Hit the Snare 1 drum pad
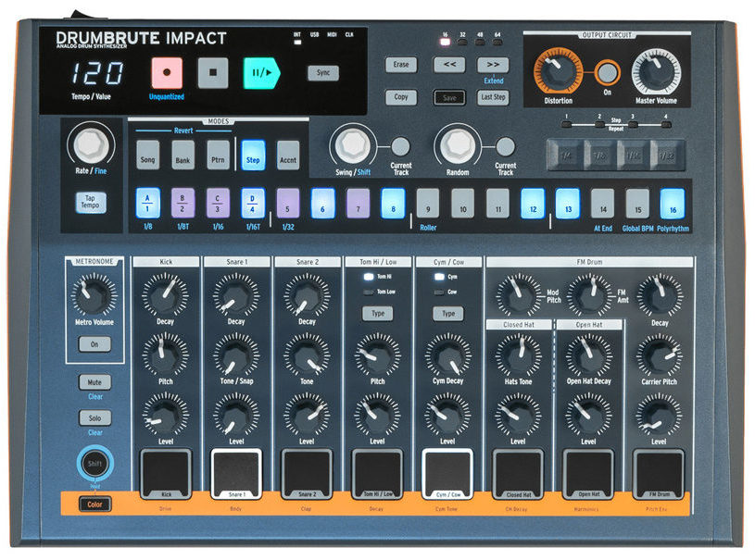 tap(236, 473)
